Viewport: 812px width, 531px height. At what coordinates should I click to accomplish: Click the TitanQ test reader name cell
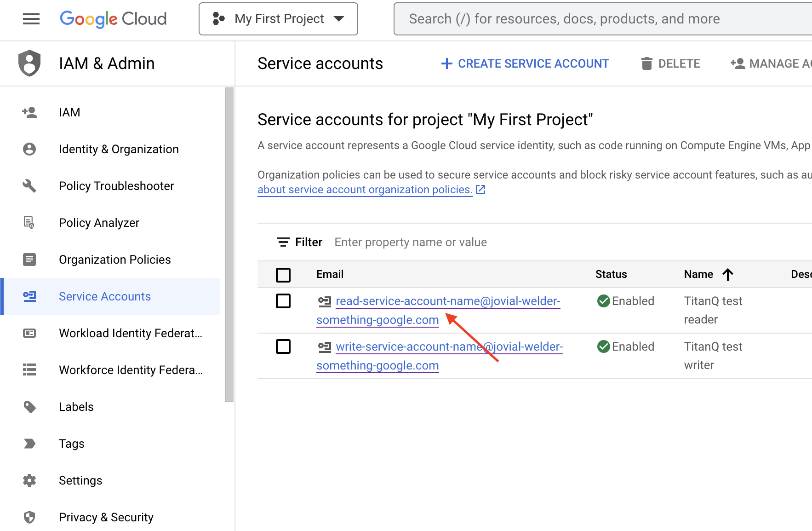click(713, 310)
